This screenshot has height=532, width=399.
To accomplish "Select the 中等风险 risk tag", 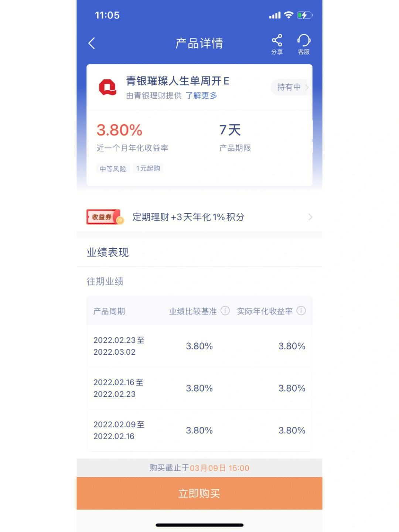I will [x=113, y=168].
